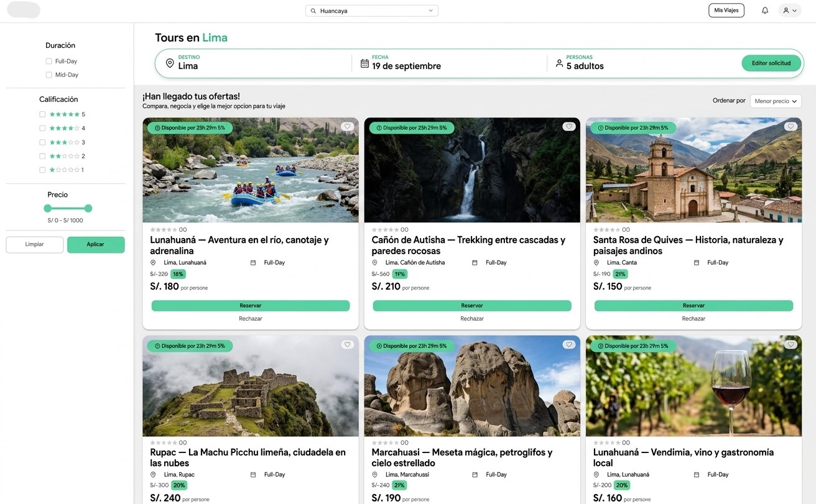
Task: Favorite the Lunahuaná Vendimia tour heart icon
Action: (790, 345)
